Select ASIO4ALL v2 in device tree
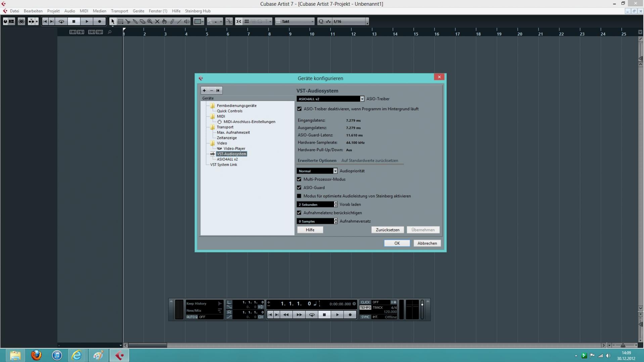 point(227,159)
